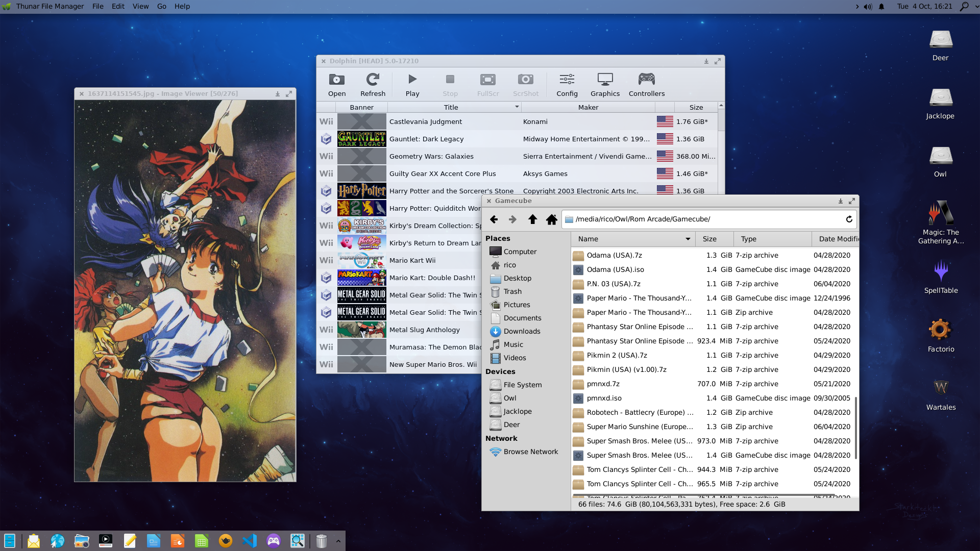Open the Jacklope drive desktop icon
Viewport: 980px width, 551px height.
(x=940, y=104)
